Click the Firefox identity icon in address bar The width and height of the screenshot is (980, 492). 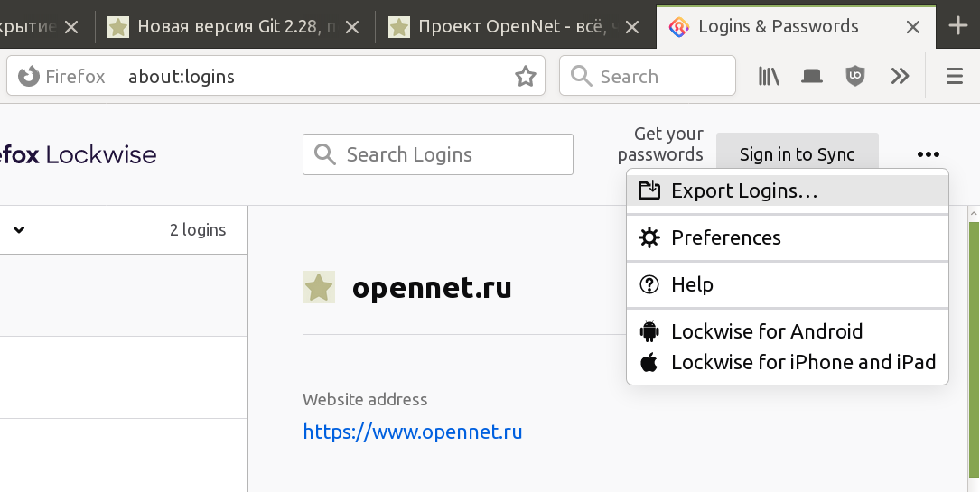[x=29, y=76]
